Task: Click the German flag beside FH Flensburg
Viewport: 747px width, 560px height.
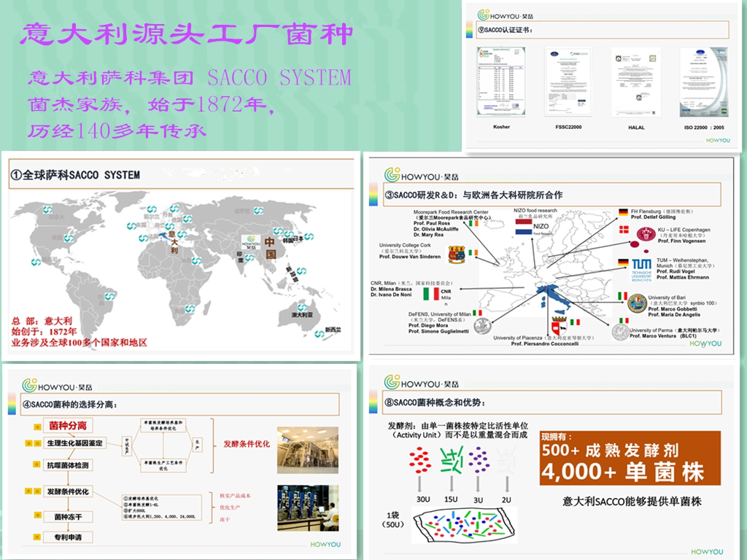Action: point(623,212)
